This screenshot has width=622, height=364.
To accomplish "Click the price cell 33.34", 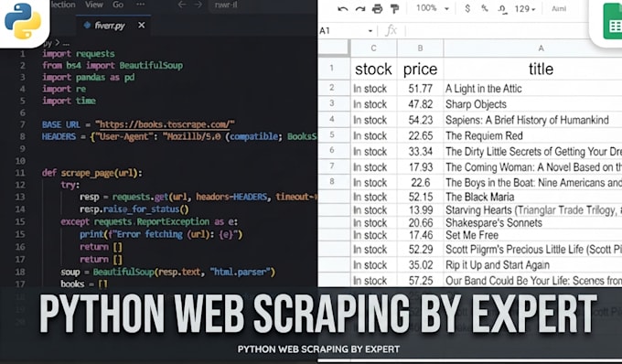I will coord(420,152).
